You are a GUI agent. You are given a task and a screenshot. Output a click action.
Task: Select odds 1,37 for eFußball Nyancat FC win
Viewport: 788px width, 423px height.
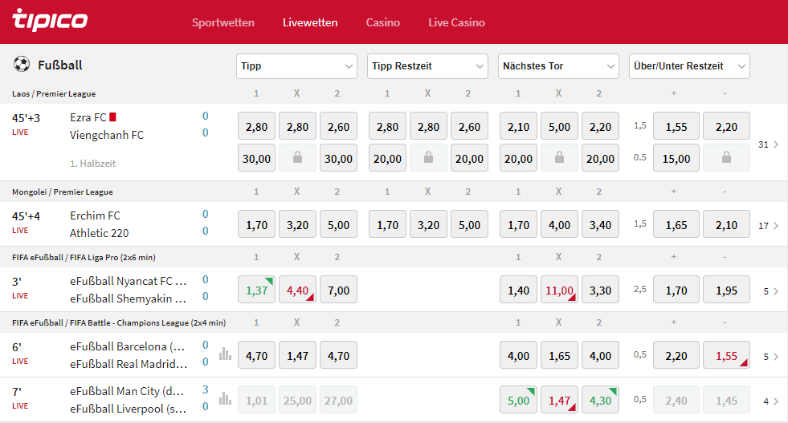[256, 290]
